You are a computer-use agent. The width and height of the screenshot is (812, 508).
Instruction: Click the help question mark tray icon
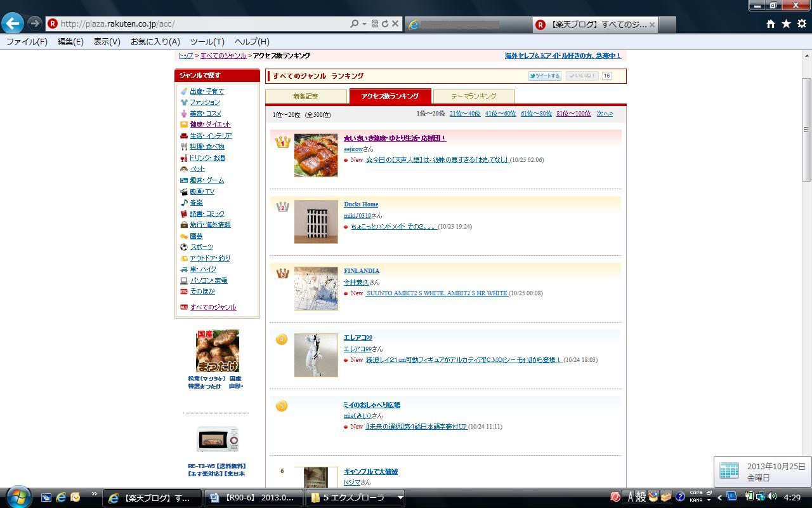tap(680, 497)
